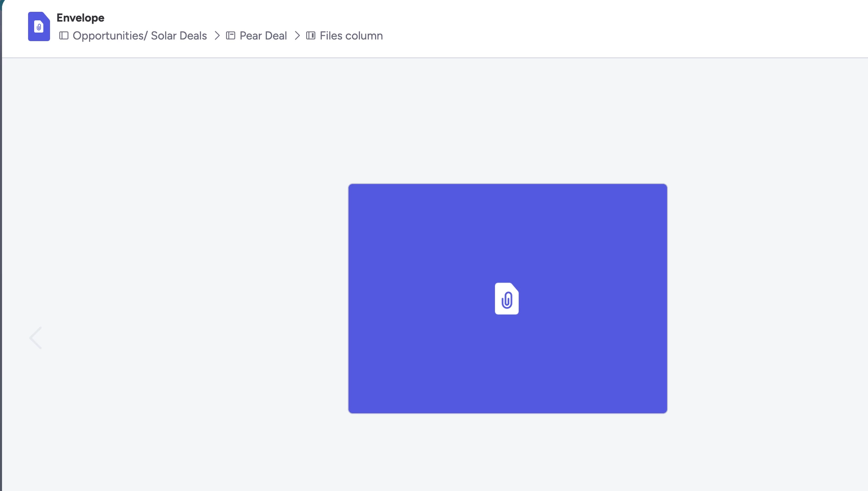Click the word column in Files column breadcrumb

pyautogui.click(x=364, y=36)
